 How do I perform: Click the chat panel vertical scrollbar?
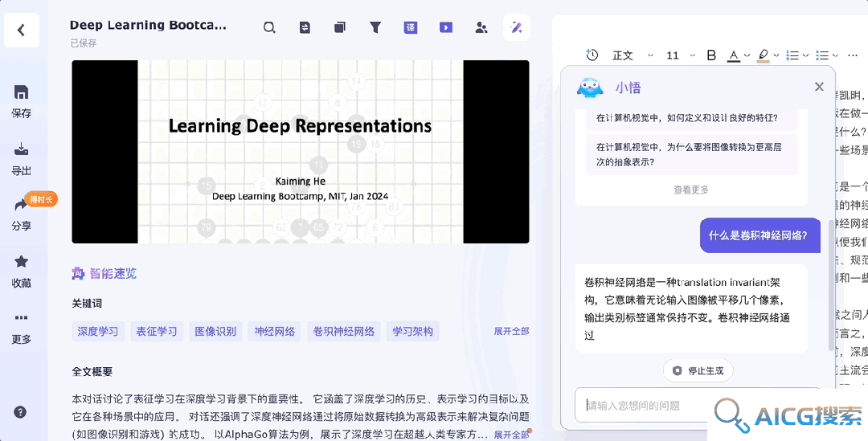(x=831, y=285)
